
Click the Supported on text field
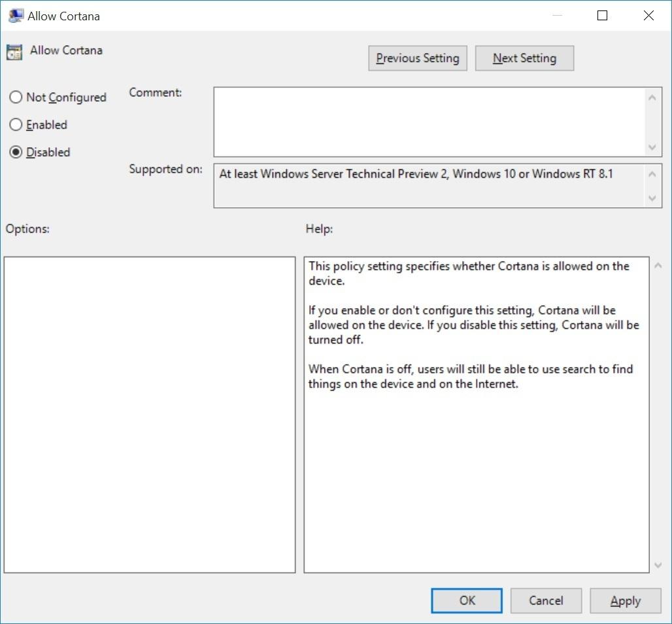click(429, 186)
